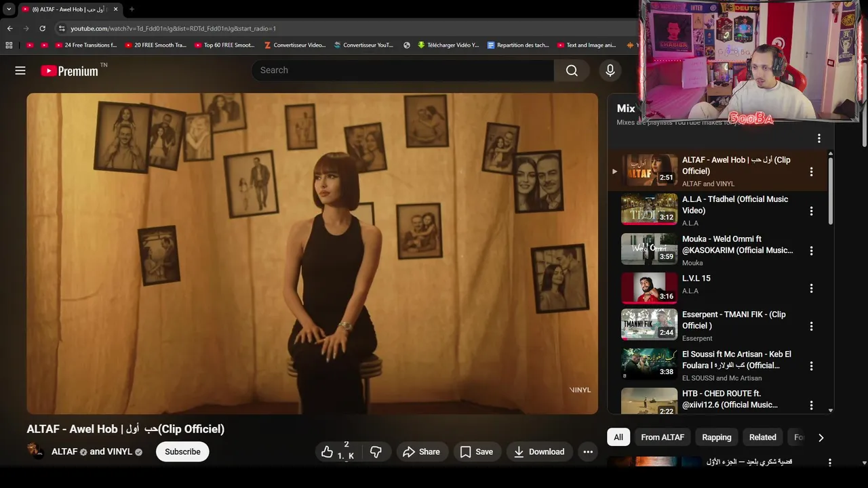Go back with browser back arrow
The height and width of the screenshot is (488, 868).
pos(9,28)
